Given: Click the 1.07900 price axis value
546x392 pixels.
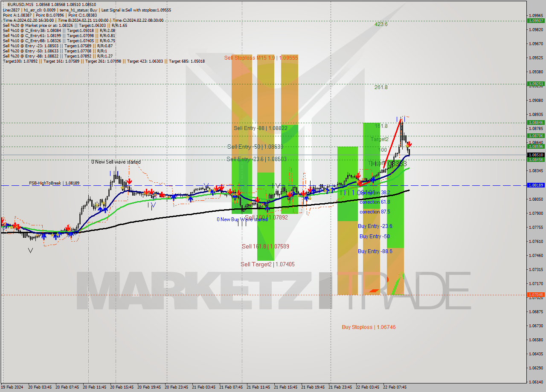Looking at the screenshot, I should (536, 213).
